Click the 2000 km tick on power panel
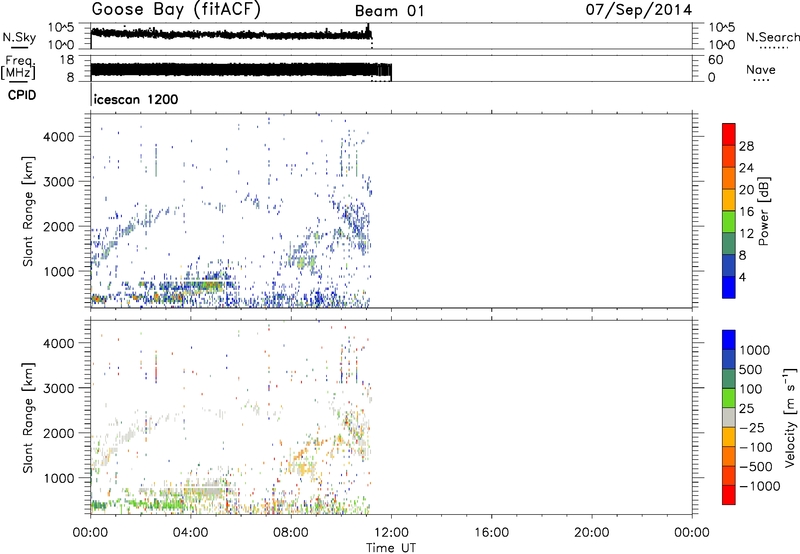Screen dimensions: 800x554 pyautogui.click(x=59, y=226)
